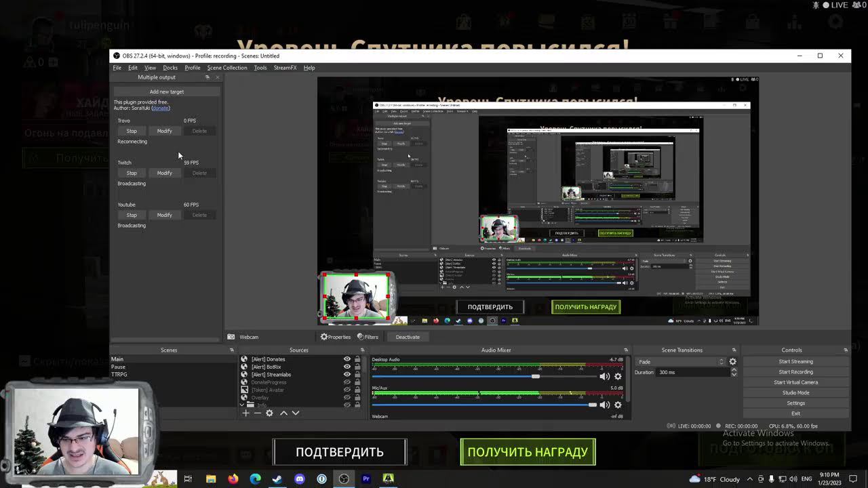Float the Multiple output dock

click(208, 77)
